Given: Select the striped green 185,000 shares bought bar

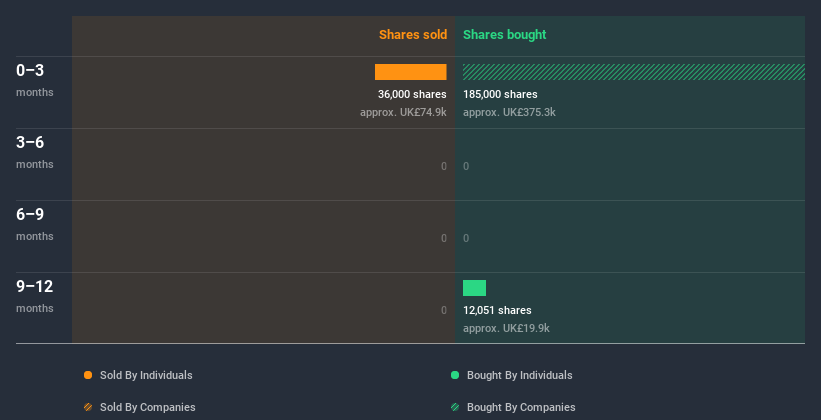Looking at the screenshot, I should coord(634,72).
